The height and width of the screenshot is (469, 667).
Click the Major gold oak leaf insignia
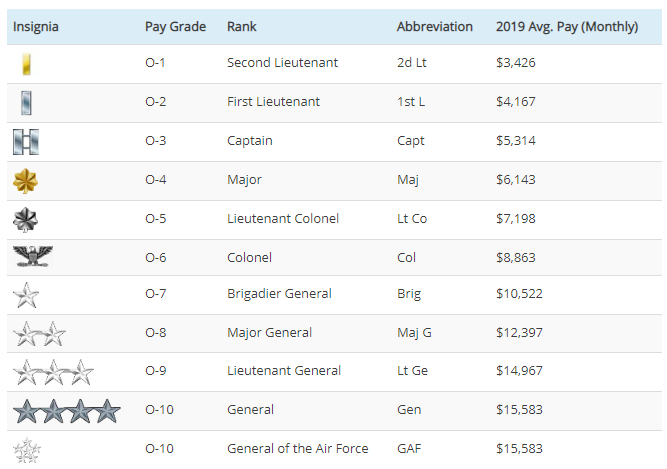coord(25,180)
